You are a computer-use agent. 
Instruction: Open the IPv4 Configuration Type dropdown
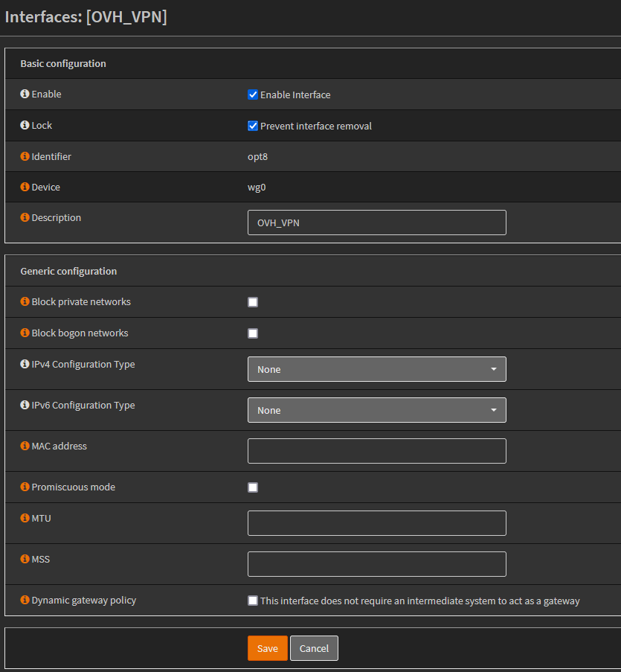point(376,369)
